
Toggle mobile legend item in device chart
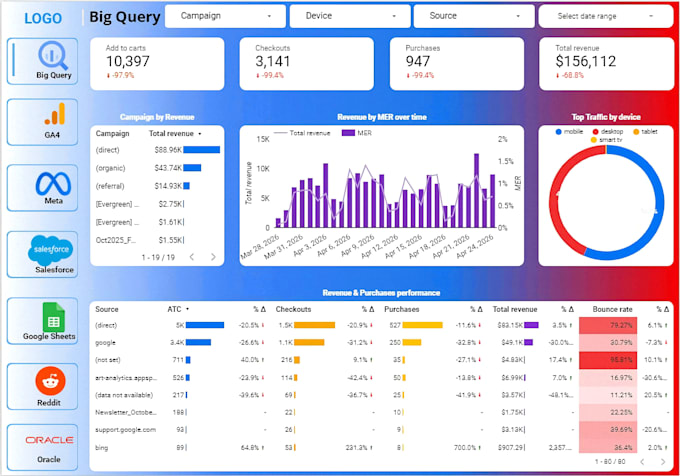(569, 131)
